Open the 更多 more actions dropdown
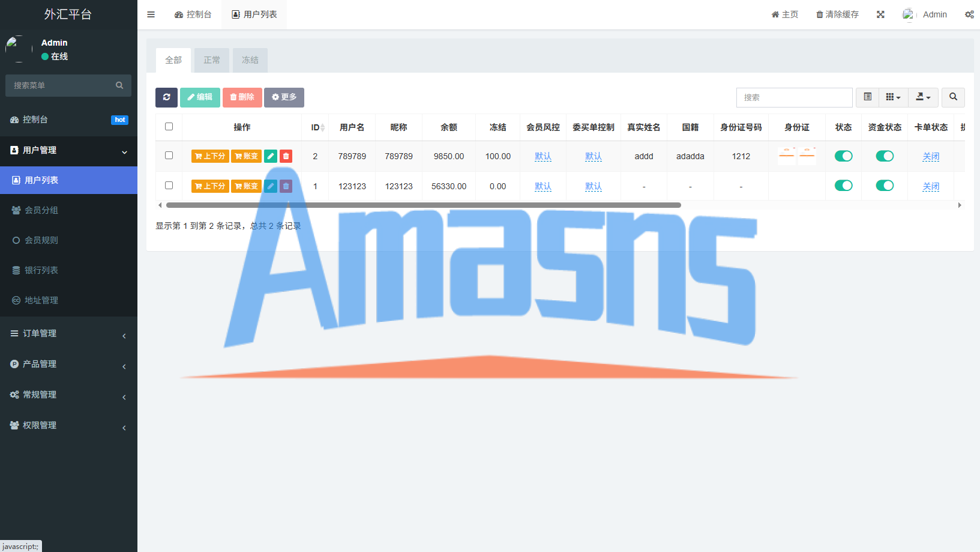980x552 pixels. click(284, 97)
